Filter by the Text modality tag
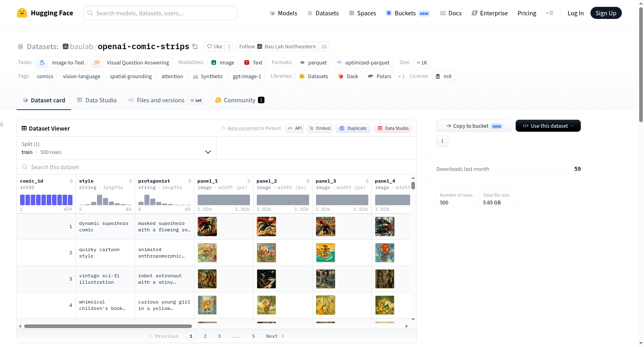 pyautogui.click(x=253, y=62)
